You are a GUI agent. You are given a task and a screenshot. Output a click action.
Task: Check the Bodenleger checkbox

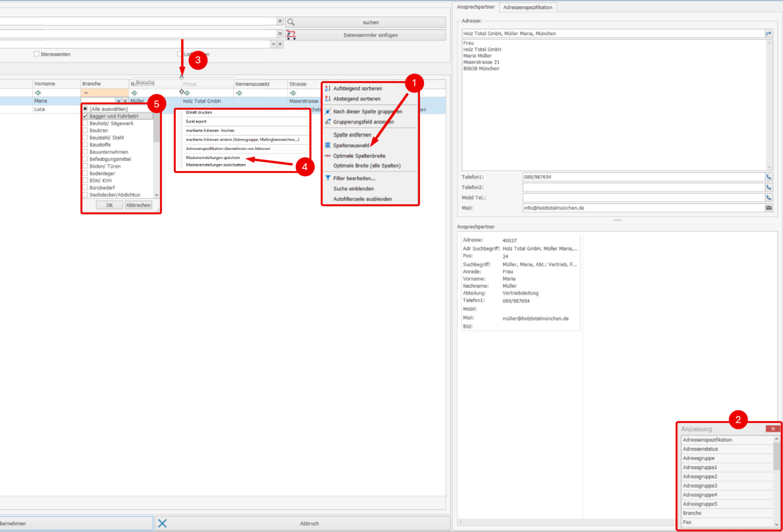click(x=85, y=173)
